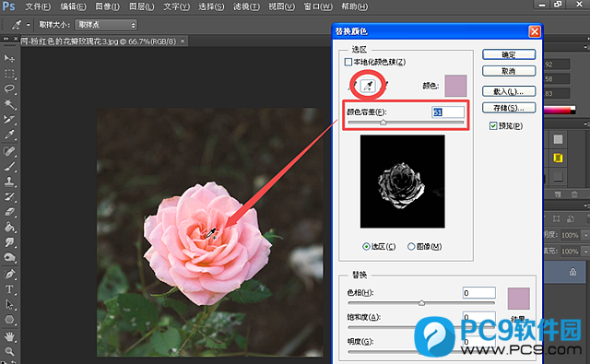590x364 pixels.
Task: Open the 图像 menu
Action: click(x=107, y=6)
